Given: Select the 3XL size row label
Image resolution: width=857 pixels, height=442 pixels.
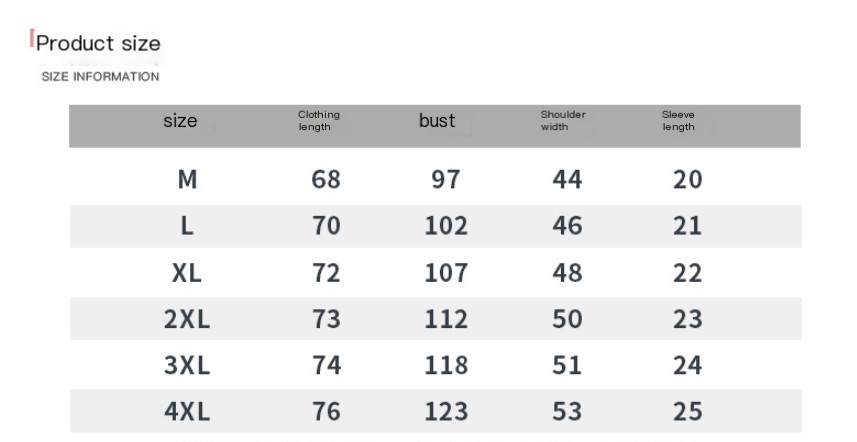Looking at the screenshot, I should tap(187, 365).
